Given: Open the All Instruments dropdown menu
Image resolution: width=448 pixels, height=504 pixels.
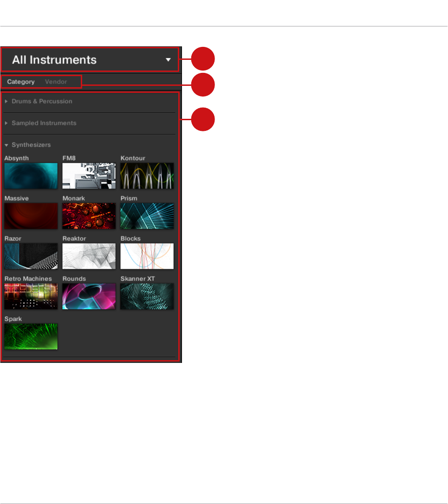Looking at the screenshot, I should pyautogui.click(x=90, y=59).
